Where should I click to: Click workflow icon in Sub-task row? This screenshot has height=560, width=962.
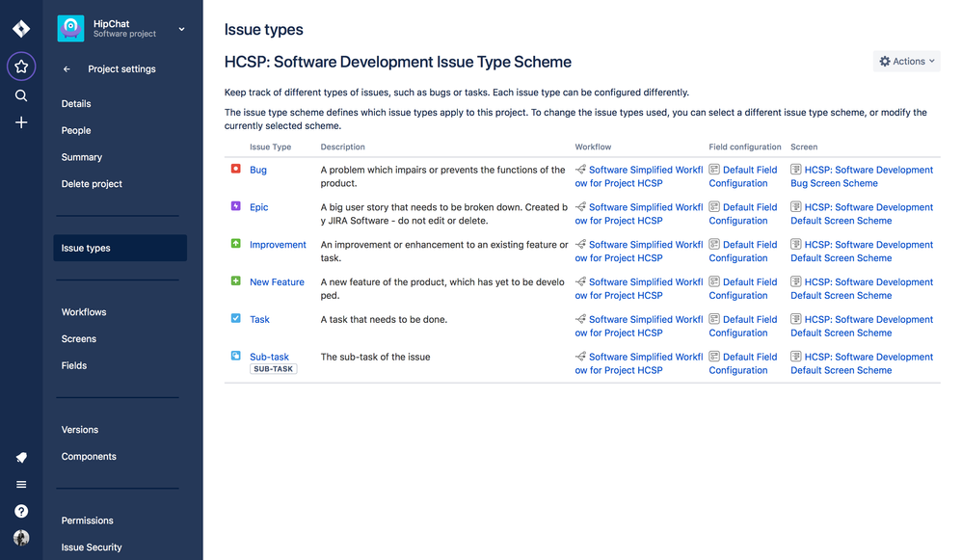click(580, 357)
